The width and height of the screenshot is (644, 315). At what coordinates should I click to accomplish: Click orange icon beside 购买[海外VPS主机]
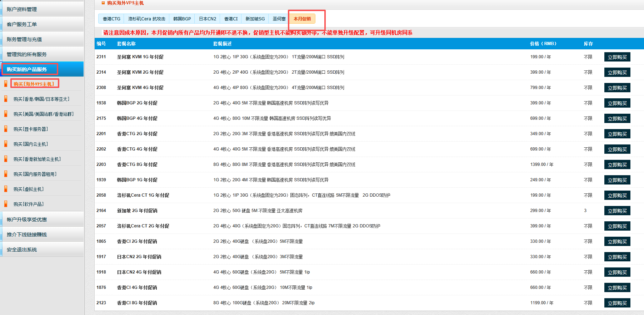tap(5, 84)
